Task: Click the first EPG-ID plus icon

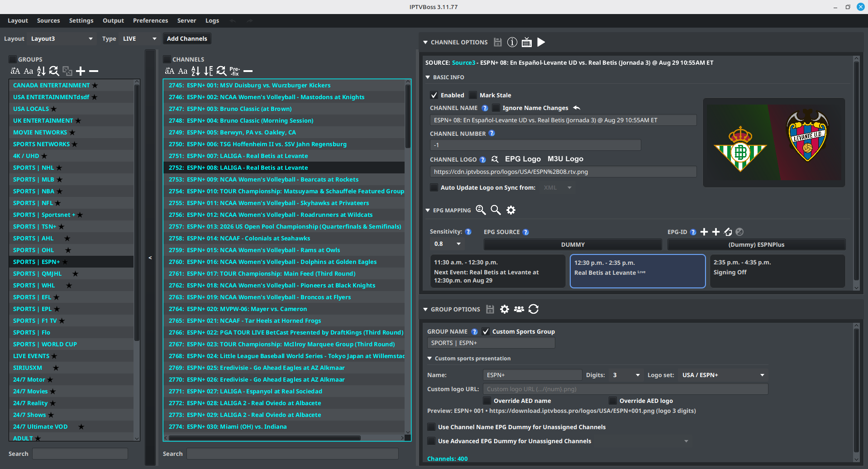Action: pos(704,232)
